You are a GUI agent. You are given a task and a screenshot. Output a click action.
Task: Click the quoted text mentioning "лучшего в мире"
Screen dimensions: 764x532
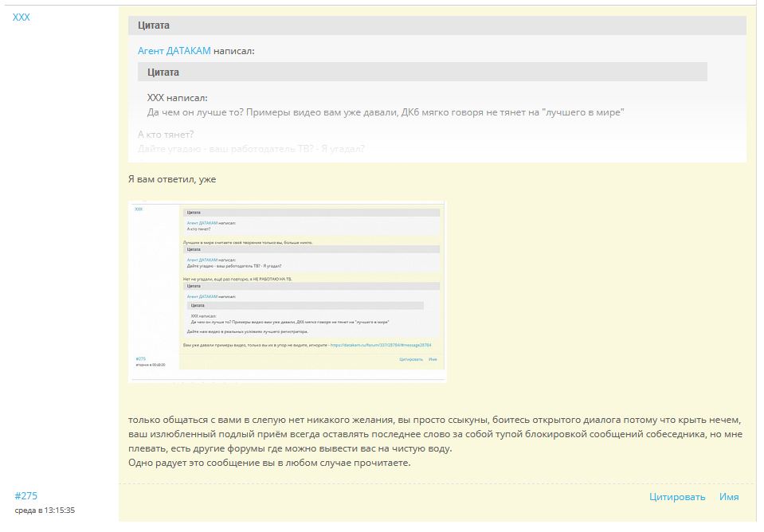click(385, 112)
